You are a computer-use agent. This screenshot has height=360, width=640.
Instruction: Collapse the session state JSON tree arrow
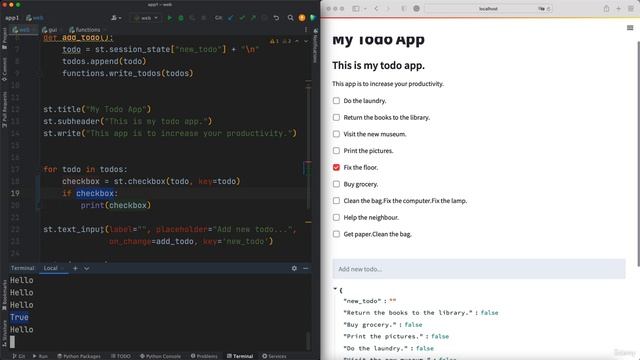pyautogui.click(x=335, y=289)
